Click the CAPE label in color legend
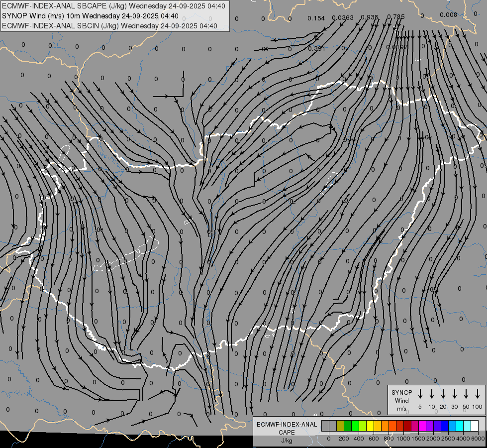The image size is (487, 448). coord(287,433)
